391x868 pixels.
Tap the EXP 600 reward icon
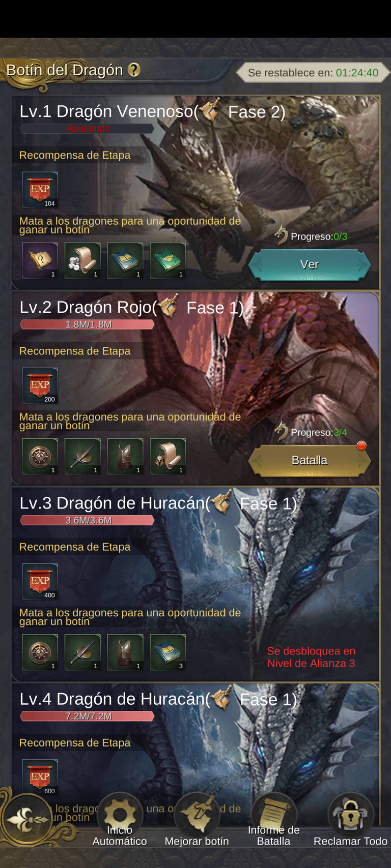[40, 777]
